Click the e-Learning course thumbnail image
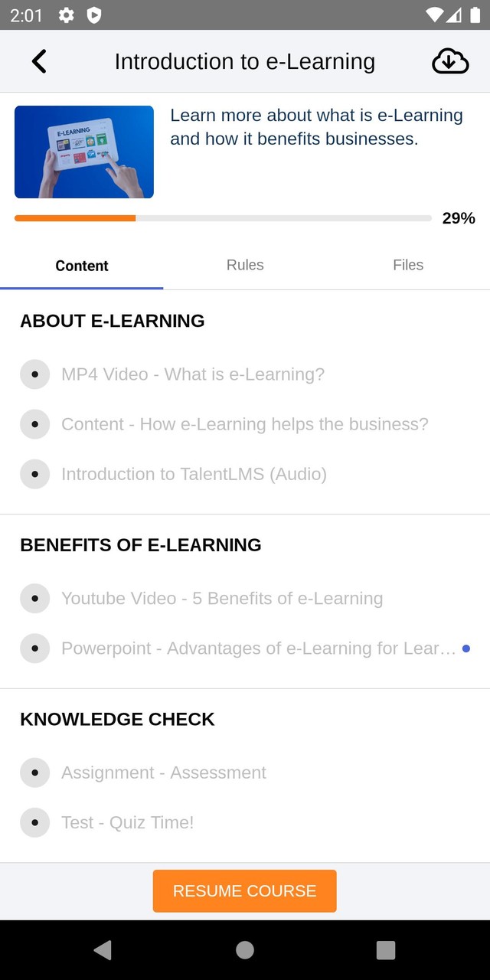Screen dimensions: 490x980 pyautogui.click(x=84, y=152)
